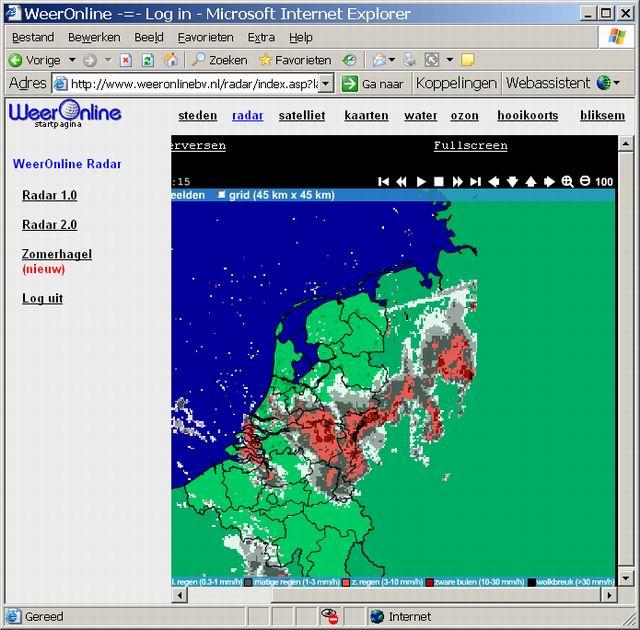Click the yellow note toolbar icon
640x630 pixels.
pos(467,60)
